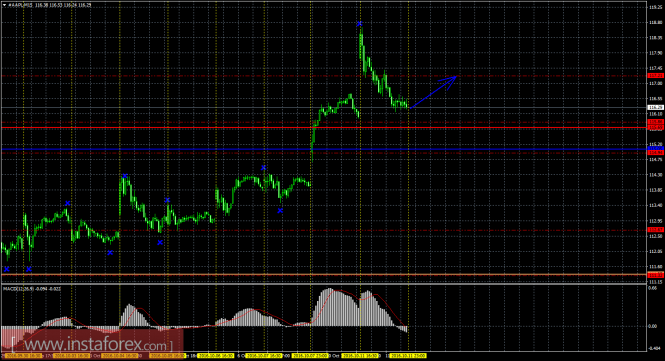
Task: Click the 2016.10.11 21:00 date marker
Action: [x=408, y=355]
